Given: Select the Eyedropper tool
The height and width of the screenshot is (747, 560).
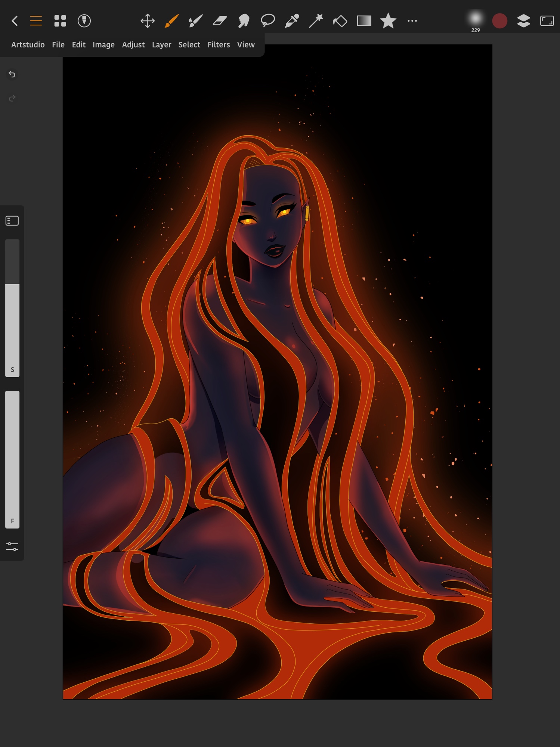Looking at the screenshot, I should [292, 21].
